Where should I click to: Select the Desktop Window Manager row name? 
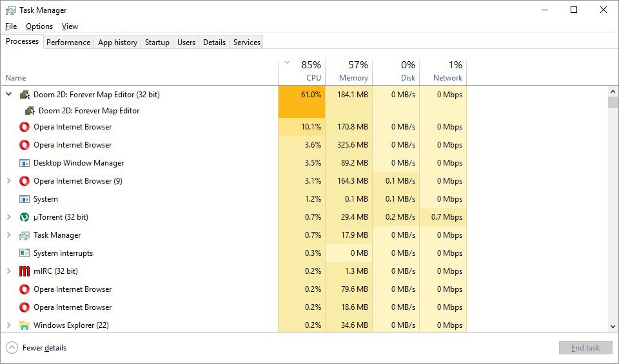(x=79, y=163)
